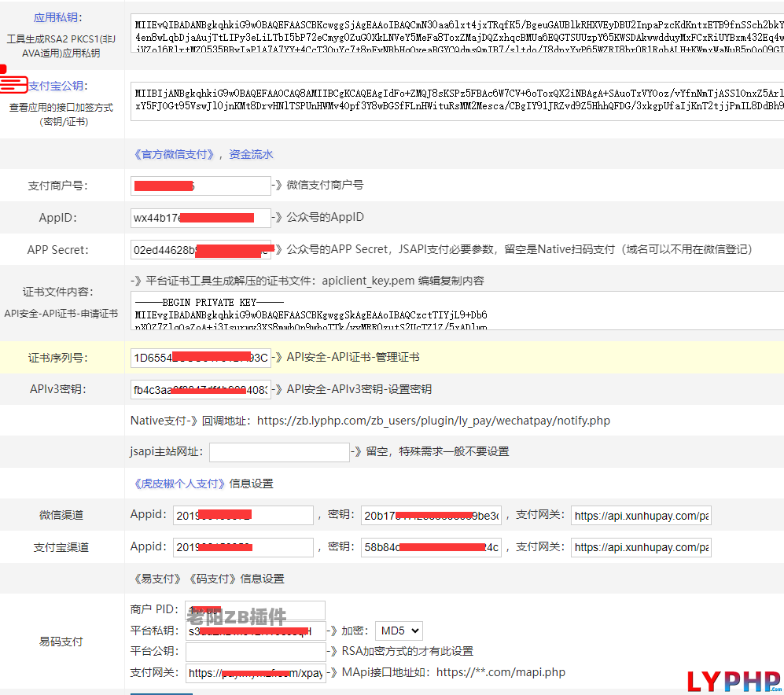Focus the 平台私钥 input field
Viewport: 784px width, 695px height.
tap(255, 631)
